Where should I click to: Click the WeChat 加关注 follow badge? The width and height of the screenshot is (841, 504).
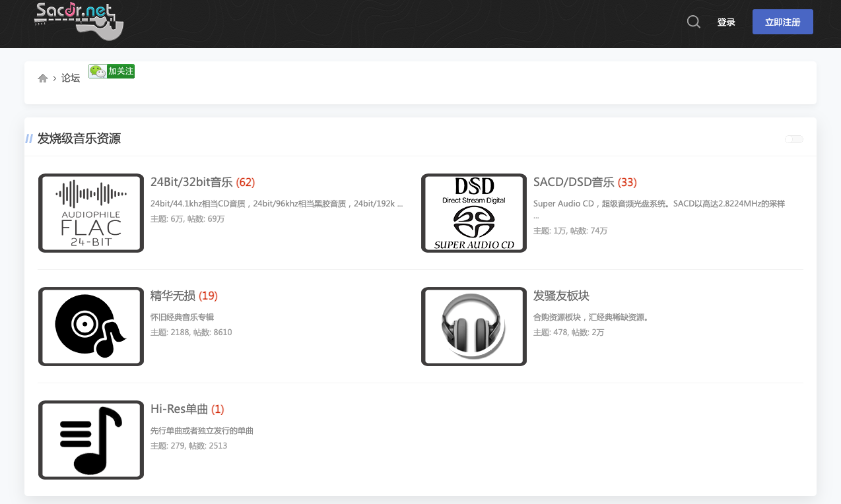[112, 71]
